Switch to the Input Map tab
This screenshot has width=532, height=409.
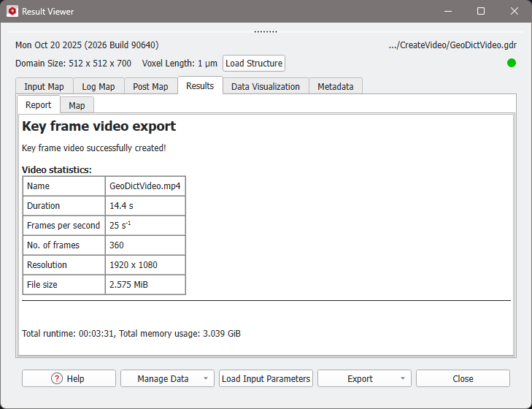point(44,87)
